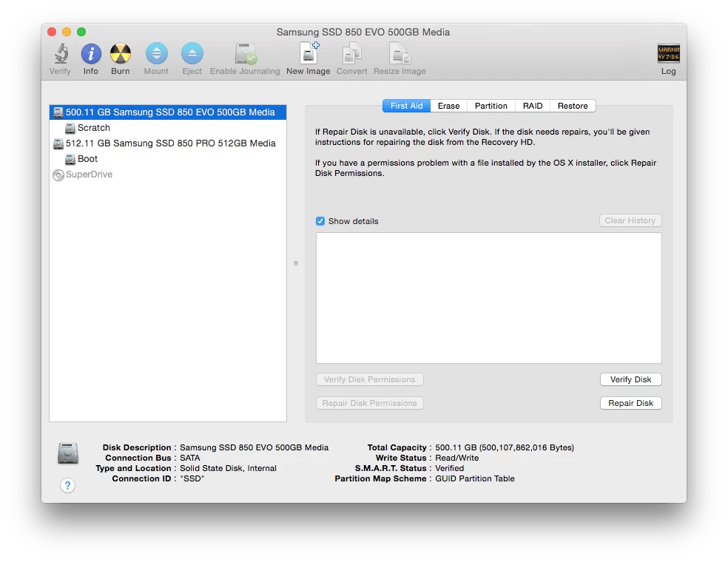728x562 pixels.
Task: Click inside the details log text area
Action: (x=489, y=298)
